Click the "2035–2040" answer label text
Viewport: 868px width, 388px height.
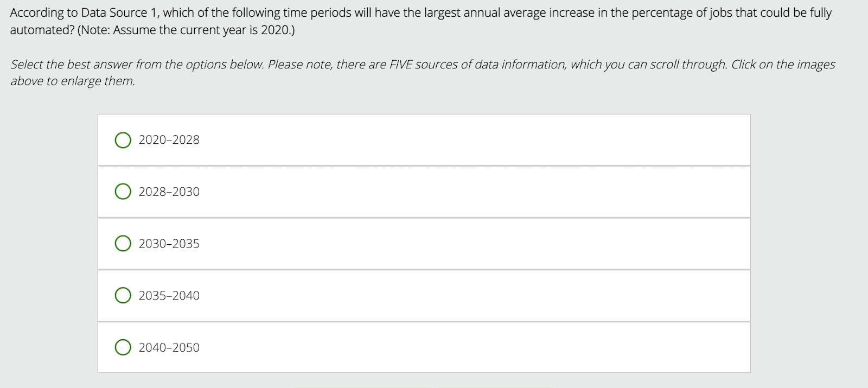(169, 295)
